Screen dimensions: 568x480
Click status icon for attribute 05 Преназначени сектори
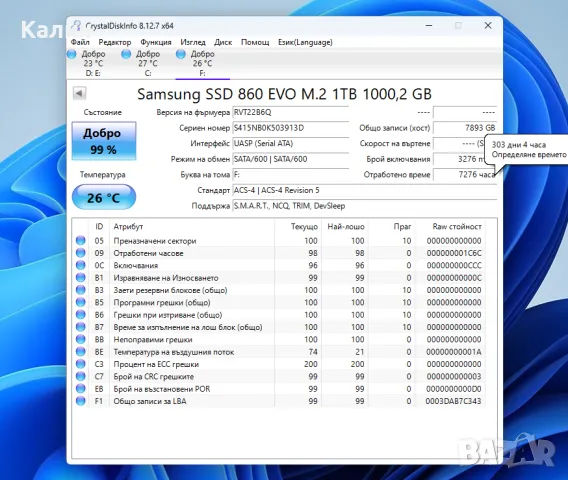tap(81, 241)
